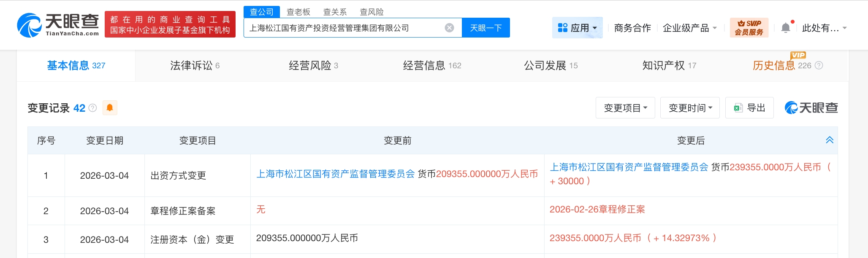Open the 变更项目 filter dropdown
Screen dimensions: 868x258
pos(625,108)
